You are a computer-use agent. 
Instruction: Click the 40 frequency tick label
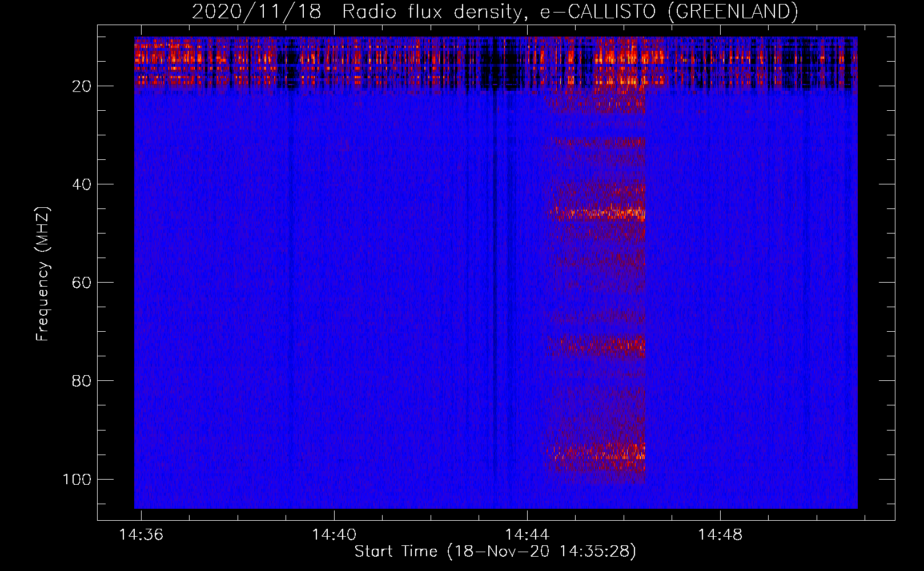pos(82,184)
